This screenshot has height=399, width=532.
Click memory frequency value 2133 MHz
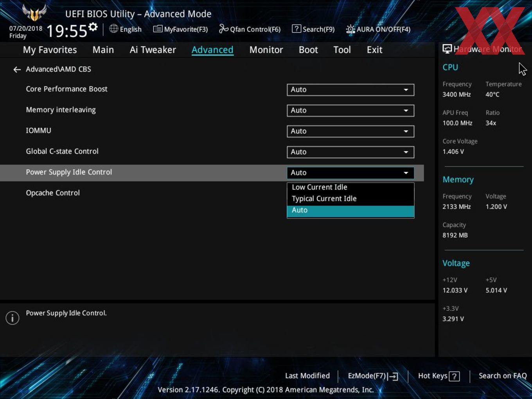tap(457, 207)
